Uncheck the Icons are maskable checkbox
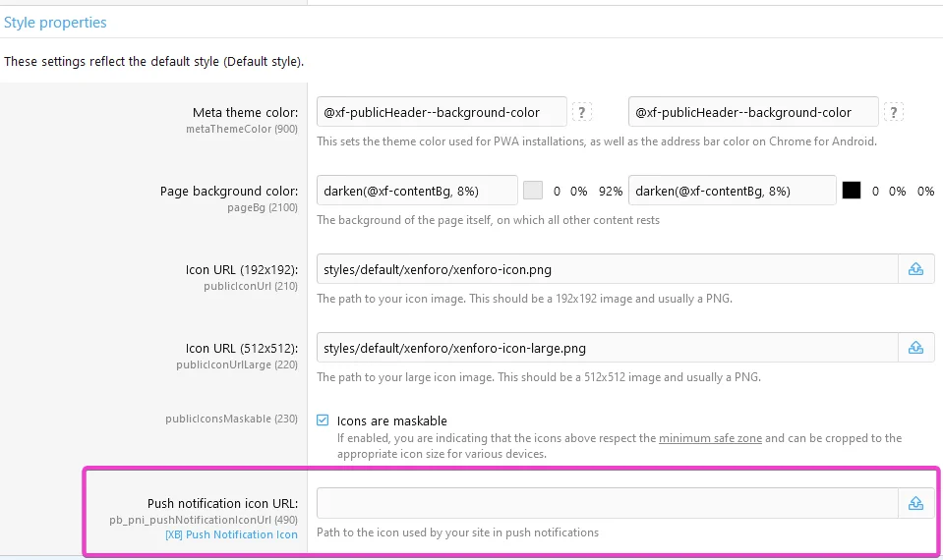Viewport: 943px width, 560px height. click(x=323, y=420)
